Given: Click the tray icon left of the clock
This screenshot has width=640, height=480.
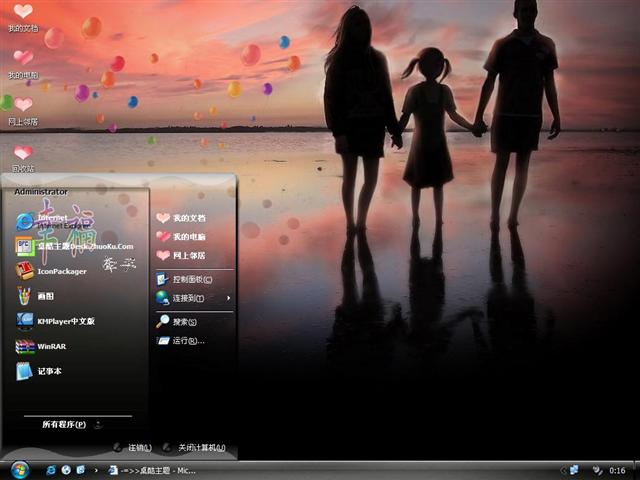Looking at the screenshot, I should pyautogui.click(x=598, y=471).
